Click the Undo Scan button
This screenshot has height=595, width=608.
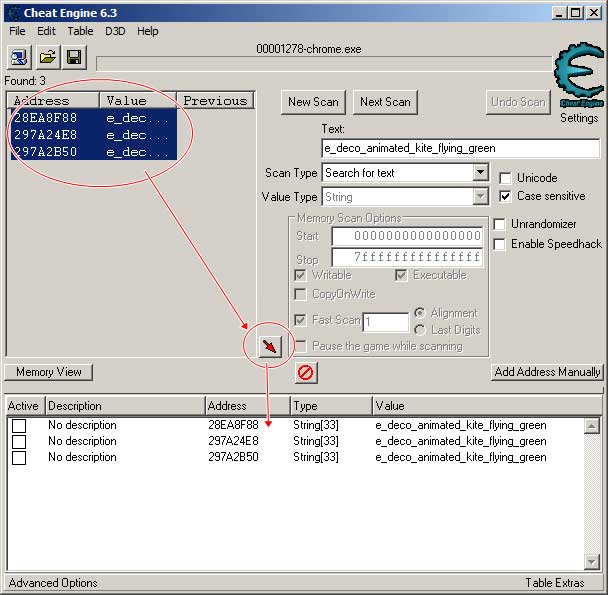(x=518, y=102)
